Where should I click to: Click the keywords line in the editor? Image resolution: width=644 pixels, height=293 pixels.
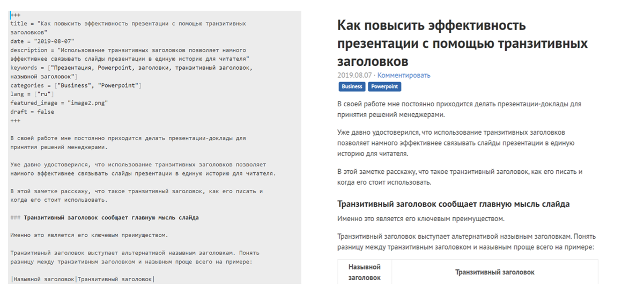[131, 72]
